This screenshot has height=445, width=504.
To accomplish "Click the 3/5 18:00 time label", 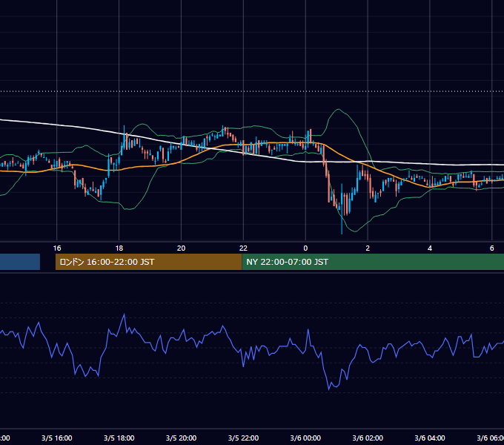I will coord(119,438).
